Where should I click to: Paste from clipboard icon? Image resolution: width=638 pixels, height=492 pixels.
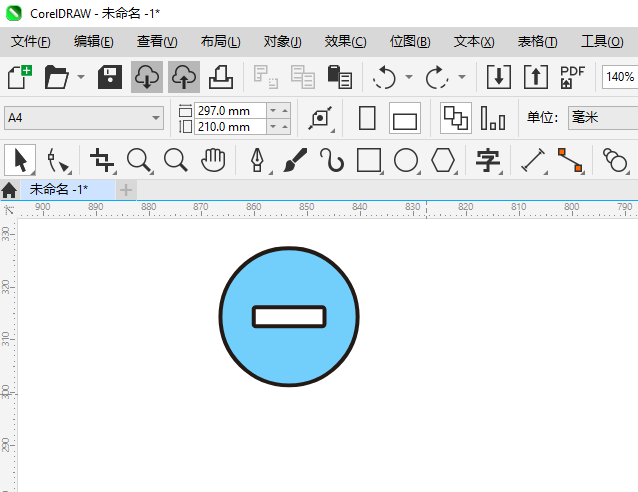point(339,77)
